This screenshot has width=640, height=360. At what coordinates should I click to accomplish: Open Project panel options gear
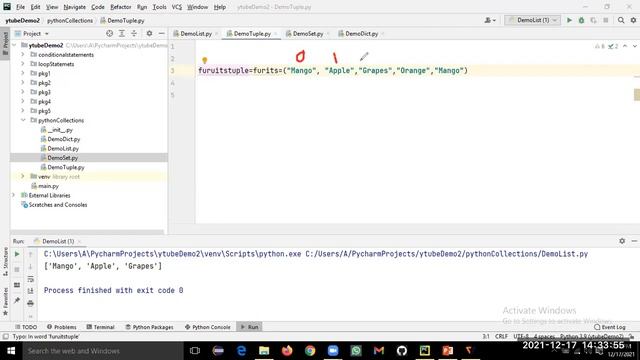pyautogui.click(x=149, y=33)
